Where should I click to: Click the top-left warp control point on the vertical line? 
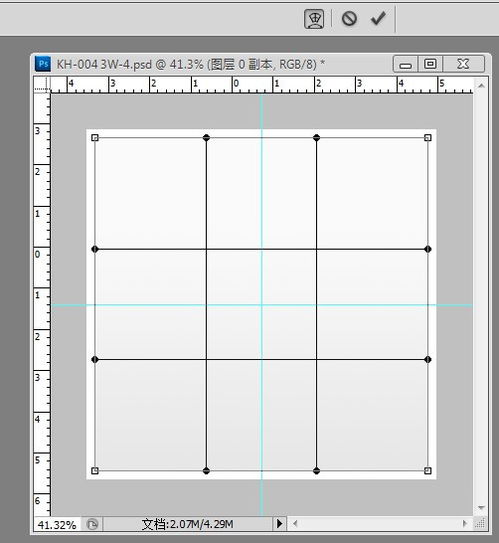coord(206,138)
